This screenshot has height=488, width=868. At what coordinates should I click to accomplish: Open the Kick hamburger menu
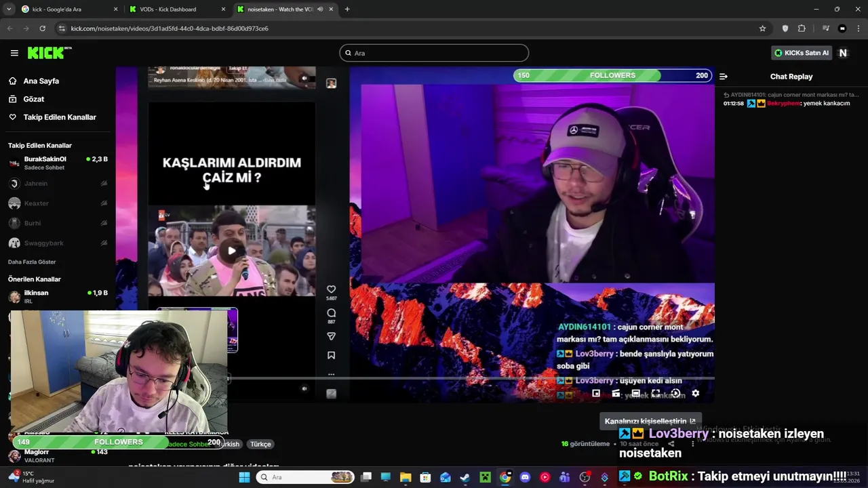point(14,53)
